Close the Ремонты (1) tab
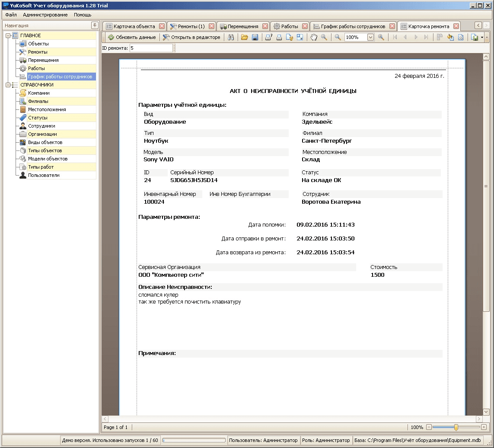Image resolution: width=494 pixels, height=448 pixels. [211, 26]
